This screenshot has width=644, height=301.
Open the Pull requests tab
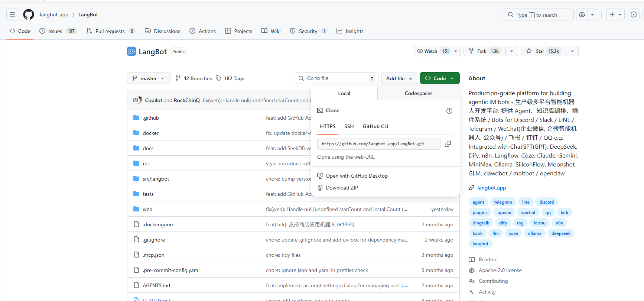[x=111, y=31]
